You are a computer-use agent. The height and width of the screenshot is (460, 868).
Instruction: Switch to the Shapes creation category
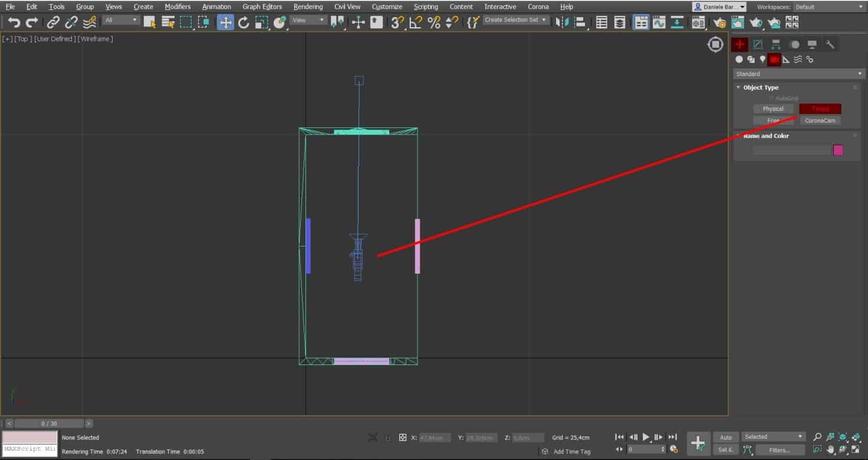pyautogui.click(x=751, y=59)
